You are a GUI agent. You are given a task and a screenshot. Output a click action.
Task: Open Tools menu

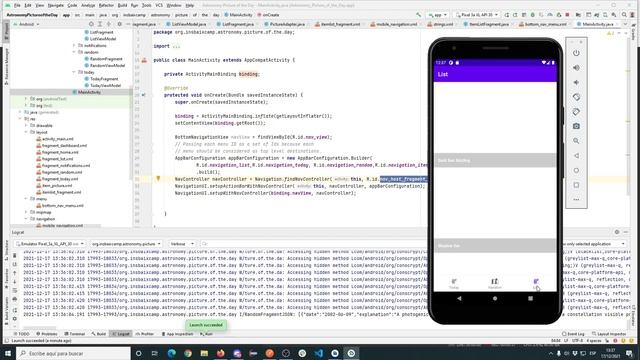[x=147, y=5]
